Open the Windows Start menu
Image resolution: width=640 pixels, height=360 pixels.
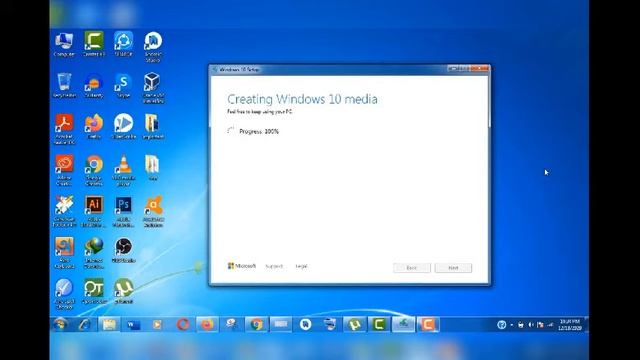pyautogui.click(x=60, y=324)
